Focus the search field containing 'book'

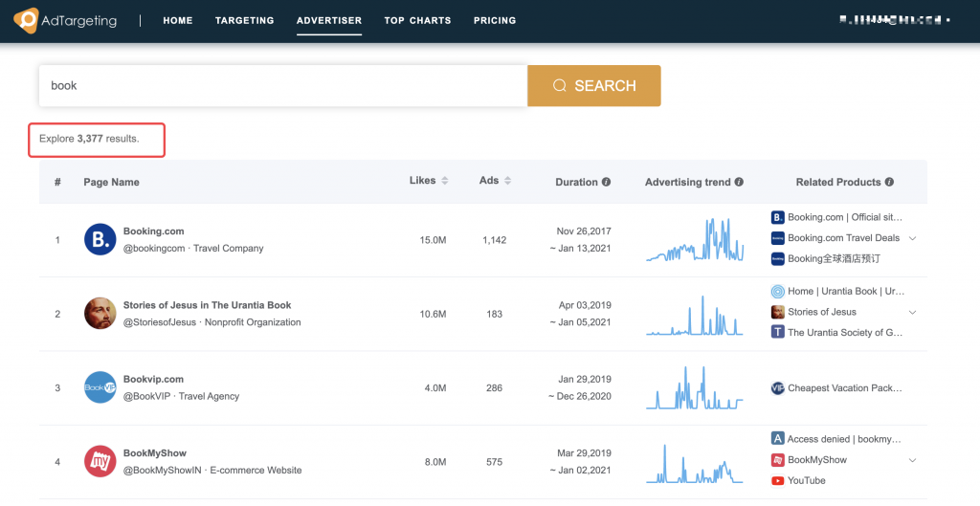(283, 85)
